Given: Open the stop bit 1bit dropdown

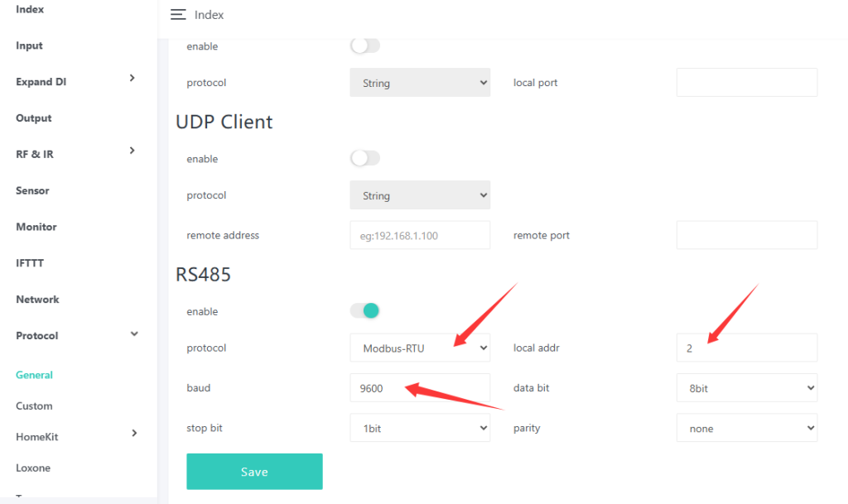Looking at the screenshot, I should (420, 428).
